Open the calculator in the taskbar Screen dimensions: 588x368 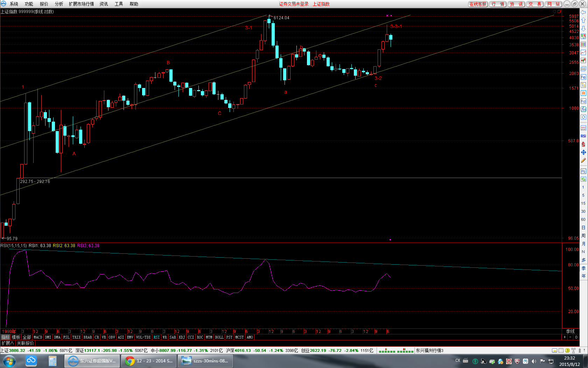pyautogui.click(x=52, y=361)
